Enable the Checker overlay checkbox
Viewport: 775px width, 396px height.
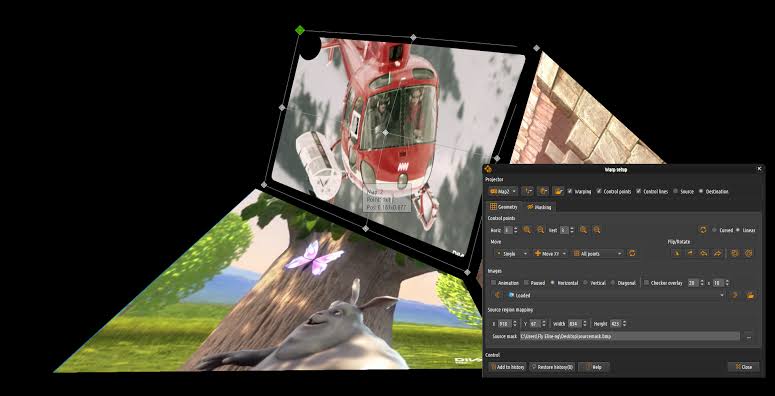(646, 283)
